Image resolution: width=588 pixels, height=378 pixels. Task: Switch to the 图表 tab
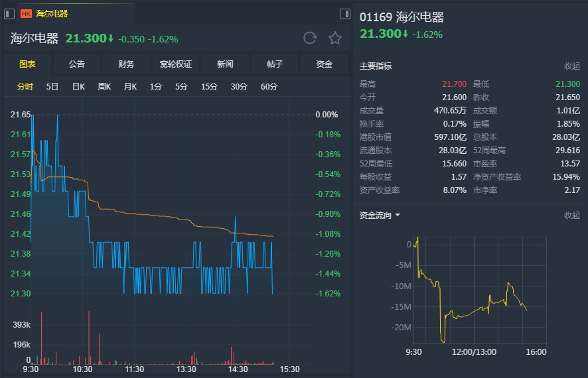coord(27,64)
